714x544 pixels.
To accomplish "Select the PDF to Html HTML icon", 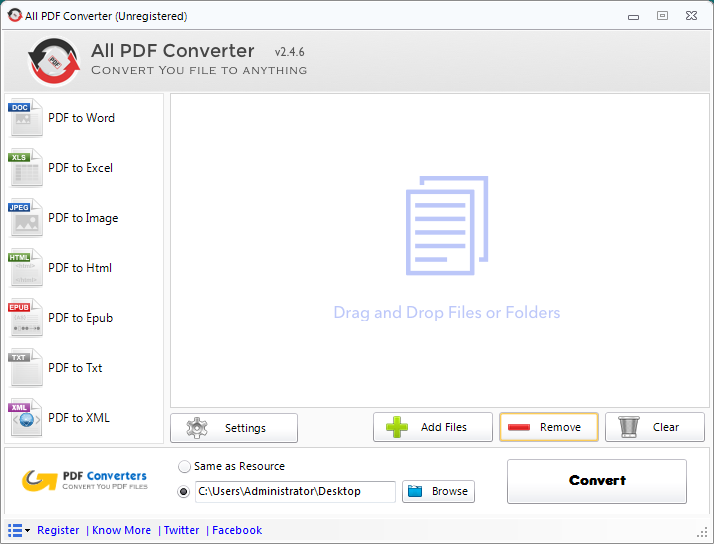I will click(x=26, y=268).
